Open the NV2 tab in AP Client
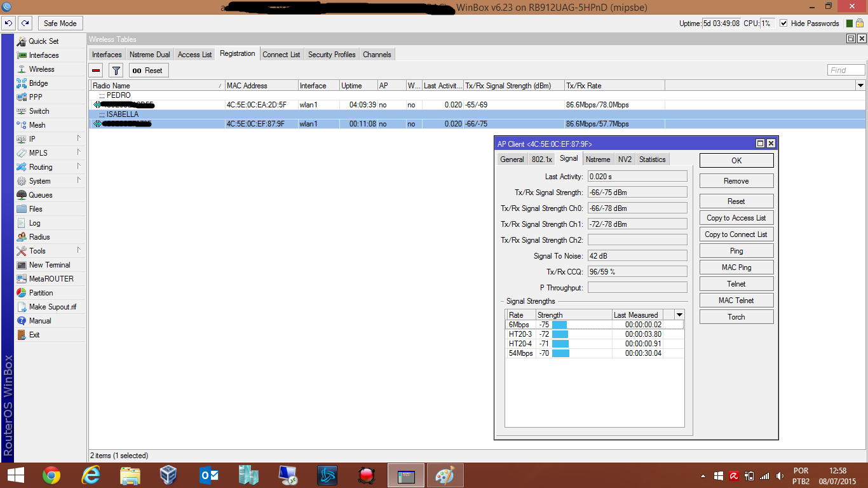Screen dimensions: 868x488 pos(625,159)
